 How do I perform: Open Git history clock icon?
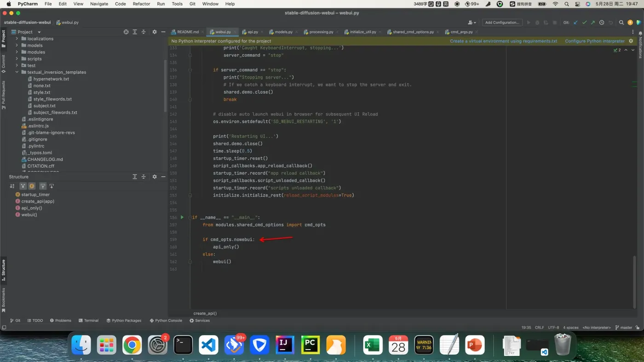(x=602, y=23)
